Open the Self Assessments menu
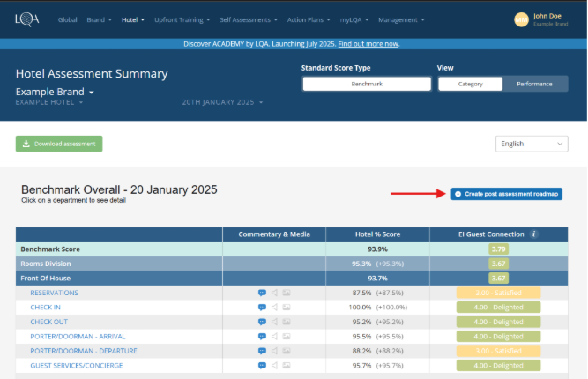Viewport: 588px width, 379px height. click(246, 19)
